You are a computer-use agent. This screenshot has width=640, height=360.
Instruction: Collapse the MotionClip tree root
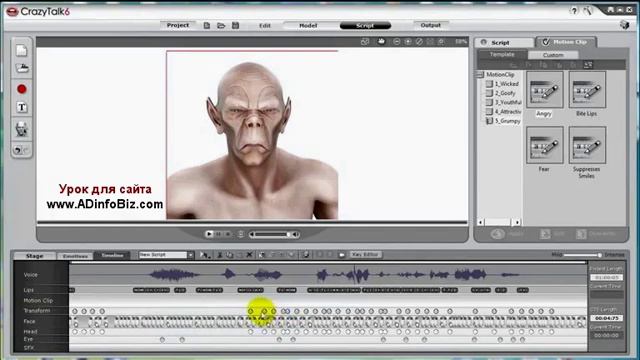pos(480,74)
